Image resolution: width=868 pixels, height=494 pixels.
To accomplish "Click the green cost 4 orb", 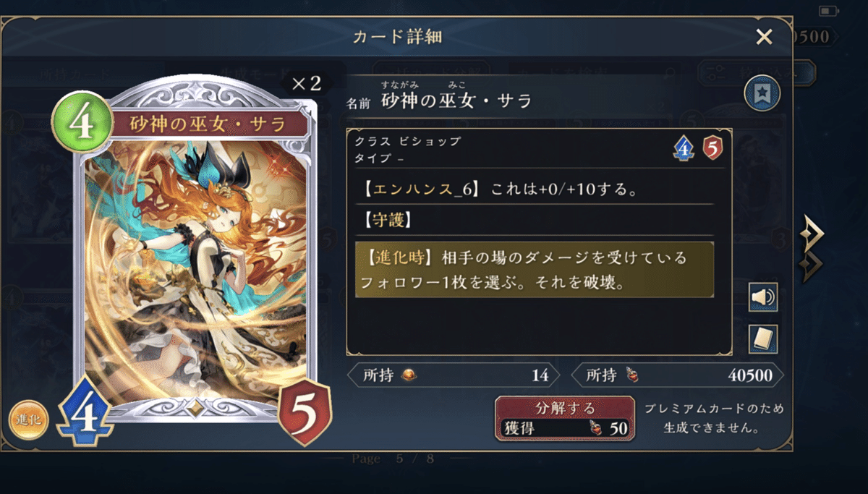I will [x=80, y=122].
